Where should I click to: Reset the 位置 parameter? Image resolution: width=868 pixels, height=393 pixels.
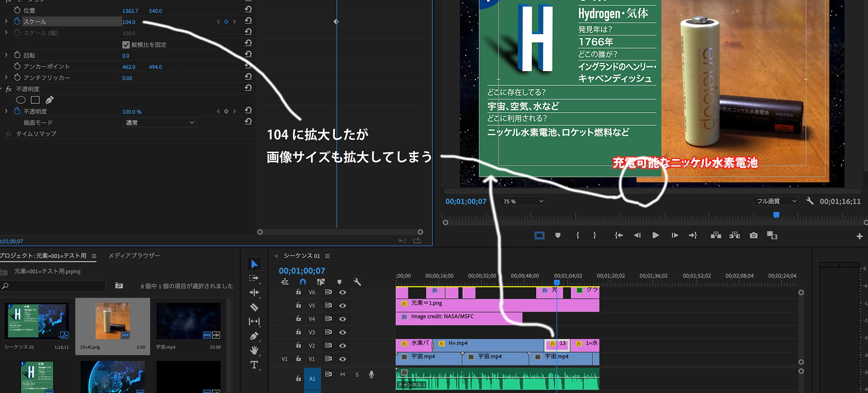[x=248, y=9]
